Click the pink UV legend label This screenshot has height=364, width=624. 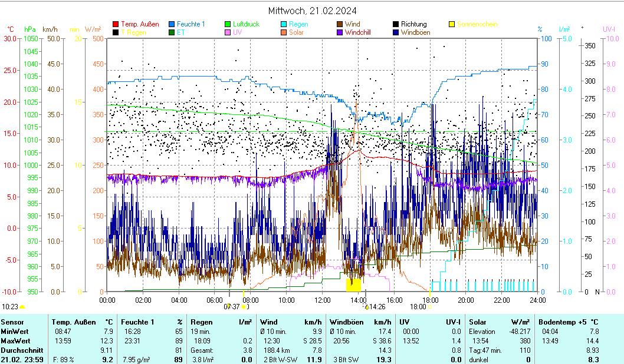coord(238,32)
